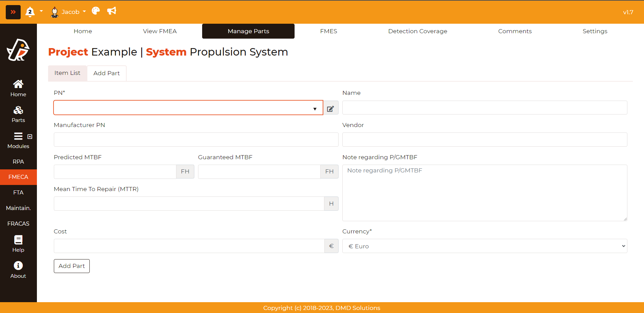
Task: Navigate to FTA module in sidebar
Action: [x=18, y=192]
